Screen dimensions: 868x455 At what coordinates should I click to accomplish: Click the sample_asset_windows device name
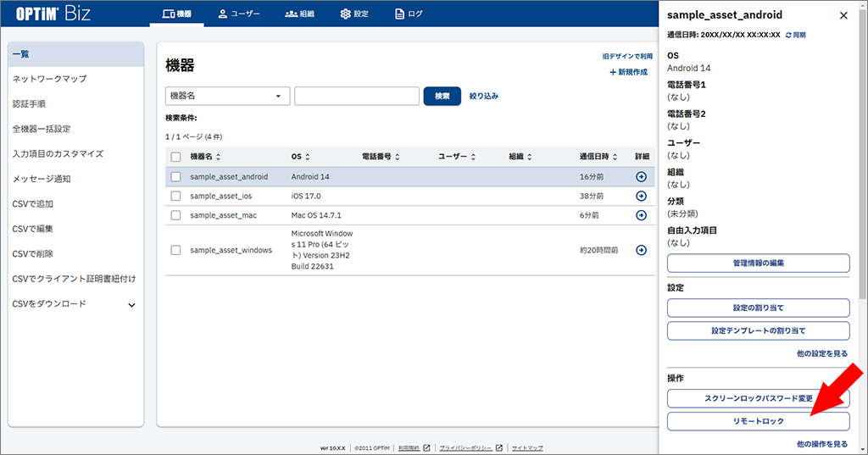[231, 250]
